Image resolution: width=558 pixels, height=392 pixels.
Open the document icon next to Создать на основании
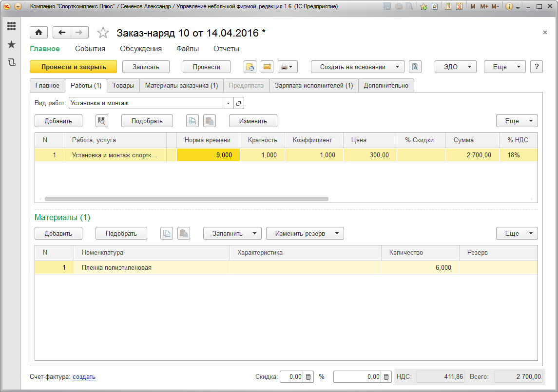(415, 67)
